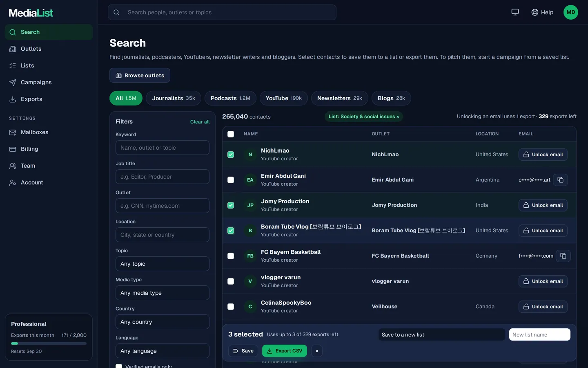Switch to the Podcasts tab
The height and width of the screenshot is (368, 588).
[230, 98]
